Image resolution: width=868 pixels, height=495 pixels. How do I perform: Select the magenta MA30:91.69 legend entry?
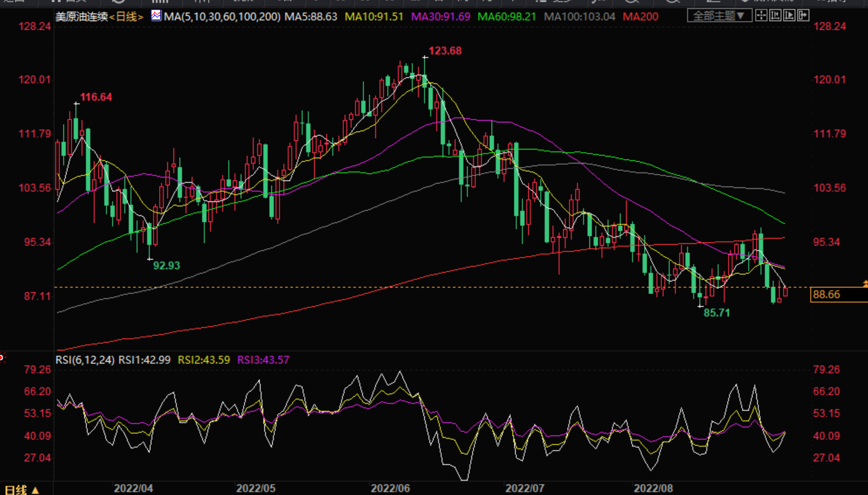[x=440, y=17]
